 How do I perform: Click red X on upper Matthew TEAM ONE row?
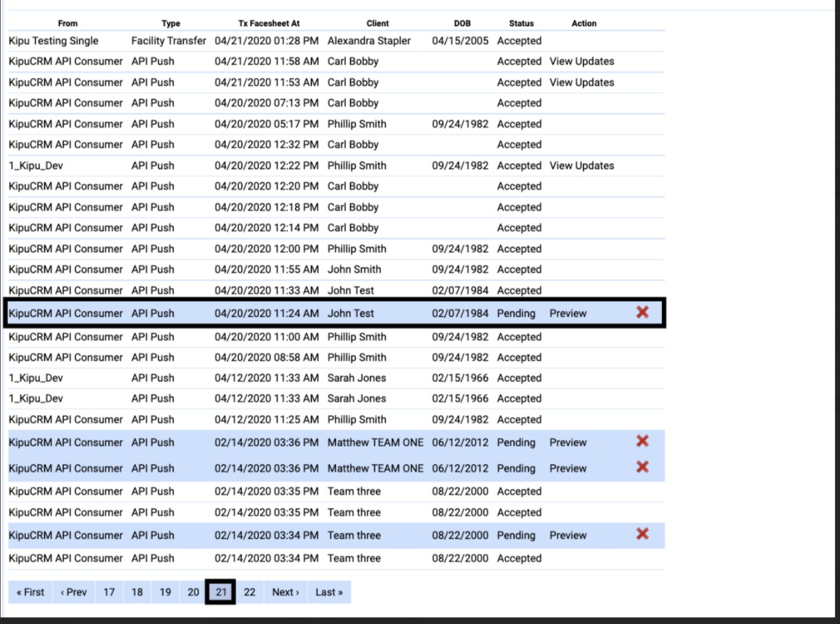tap(642, 441)
